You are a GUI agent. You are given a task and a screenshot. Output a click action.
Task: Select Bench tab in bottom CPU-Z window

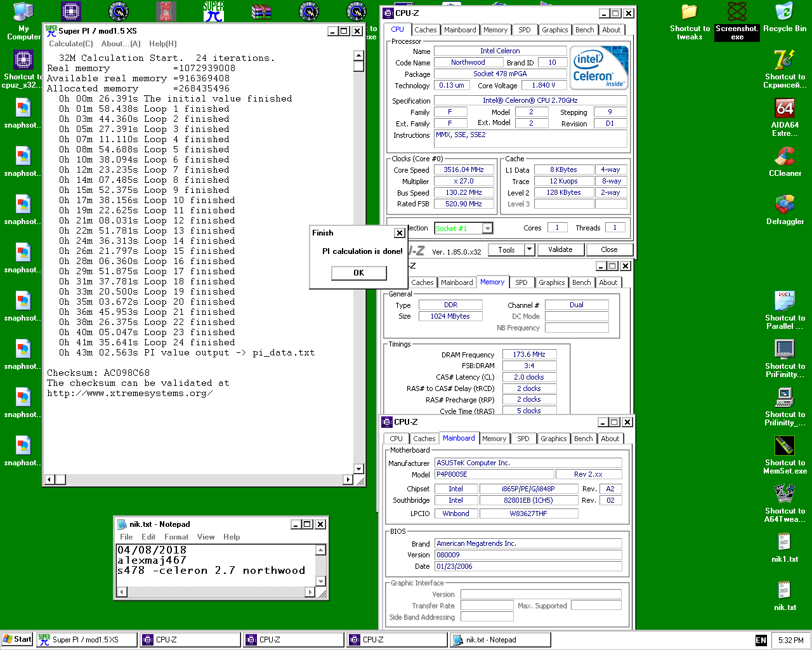coord(583,439)
